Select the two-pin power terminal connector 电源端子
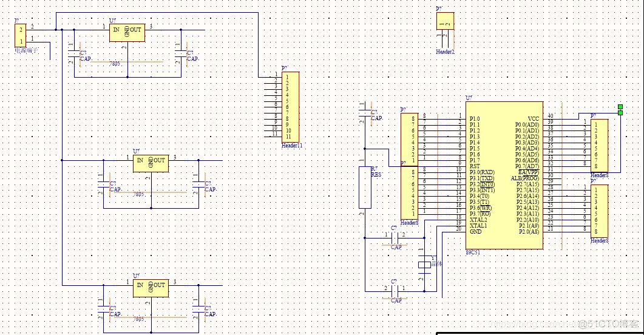Image resolution: width=644 pixels, height=335 pixels. point(20,35)
